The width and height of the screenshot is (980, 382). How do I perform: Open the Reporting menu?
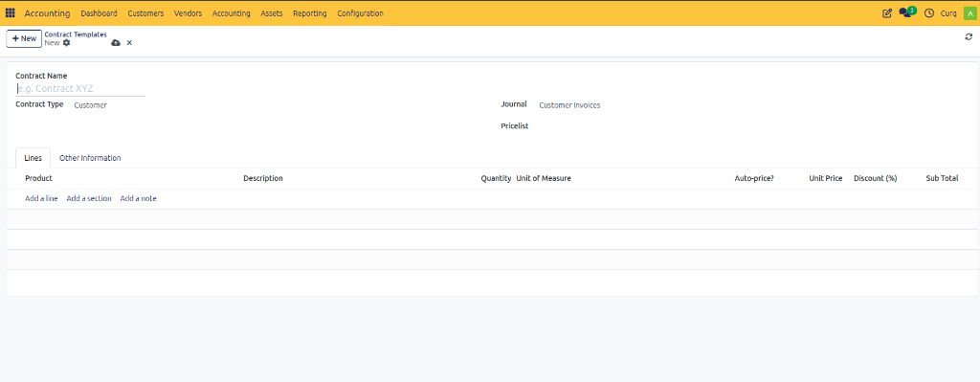click(x=310, y=13)
